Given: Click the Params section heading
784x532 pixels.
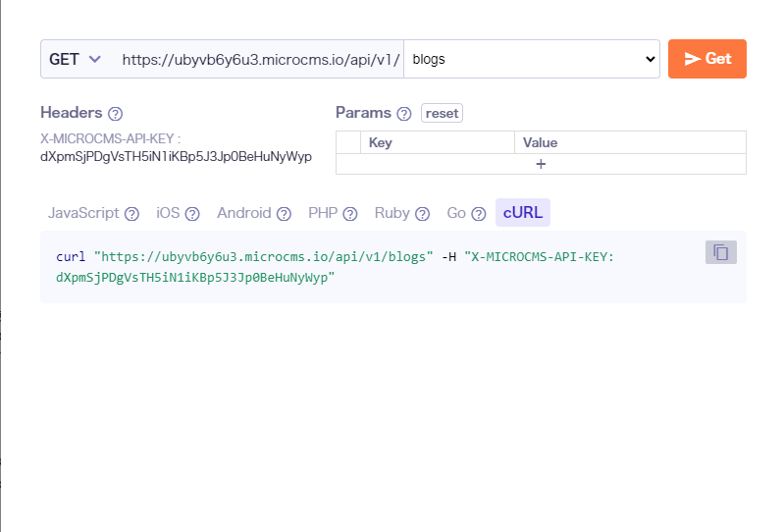Looking at the screenshot, I should [x=363, y=113].
